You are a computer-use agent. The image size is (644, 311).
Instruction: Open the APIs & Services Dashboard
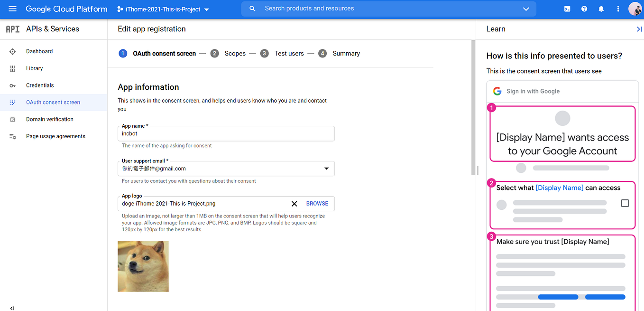pos(39,51)
